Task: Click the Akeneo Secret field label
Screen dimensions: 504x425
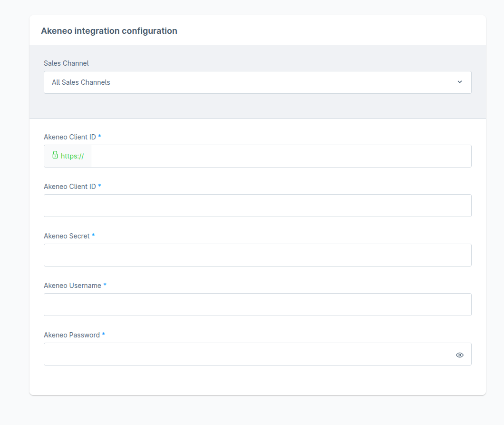Action: click(x=67, y=236)
